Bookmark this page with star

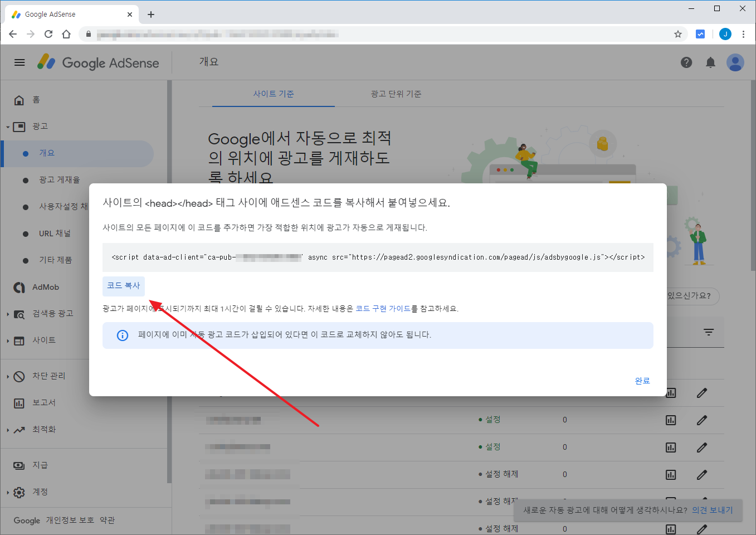(678, 34)
